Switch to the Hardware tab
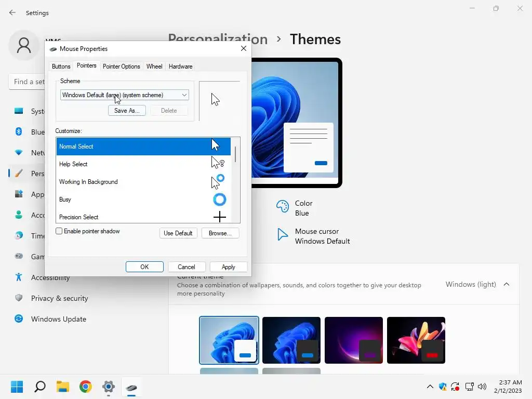This screenshot has width=532, height=399. point(180,66)
